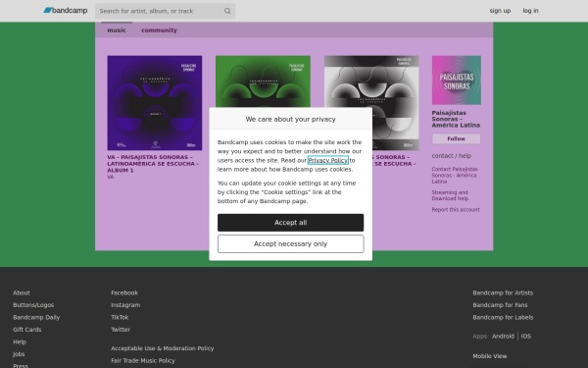The height and width of the screenshot is (368, 588).
Task: Open the log in link
Action: tap(530, 11)
